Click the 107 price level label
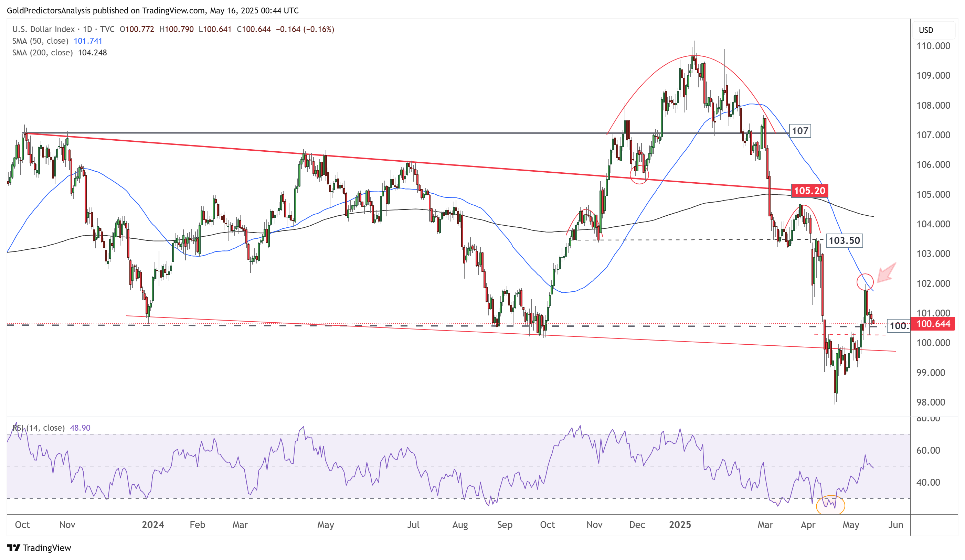Screen dimensions: 965x560 click(800, 131)
